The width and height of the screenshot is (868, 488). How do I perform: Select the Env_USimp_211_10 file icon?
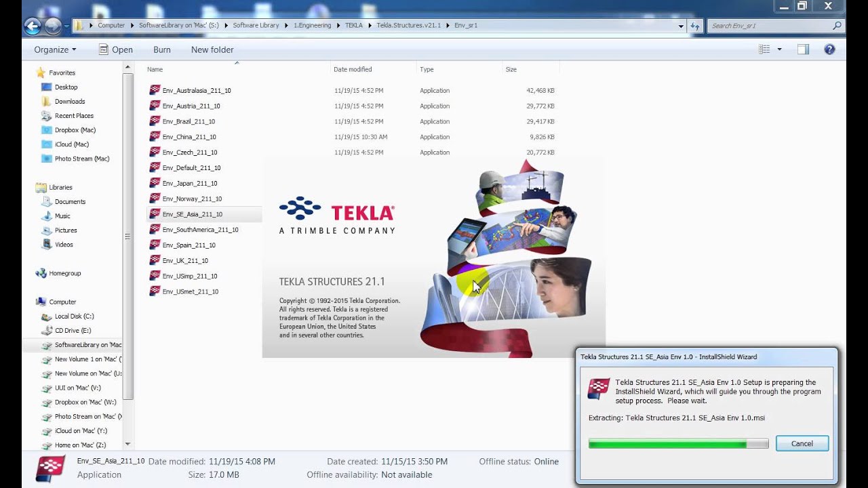coord(155,276)
